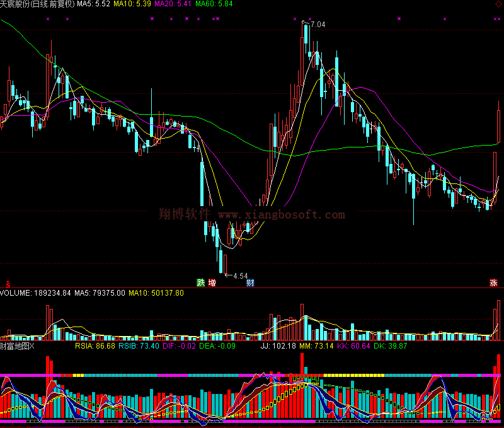Click the red 增 event marker icon

click(x=212, y=282)
